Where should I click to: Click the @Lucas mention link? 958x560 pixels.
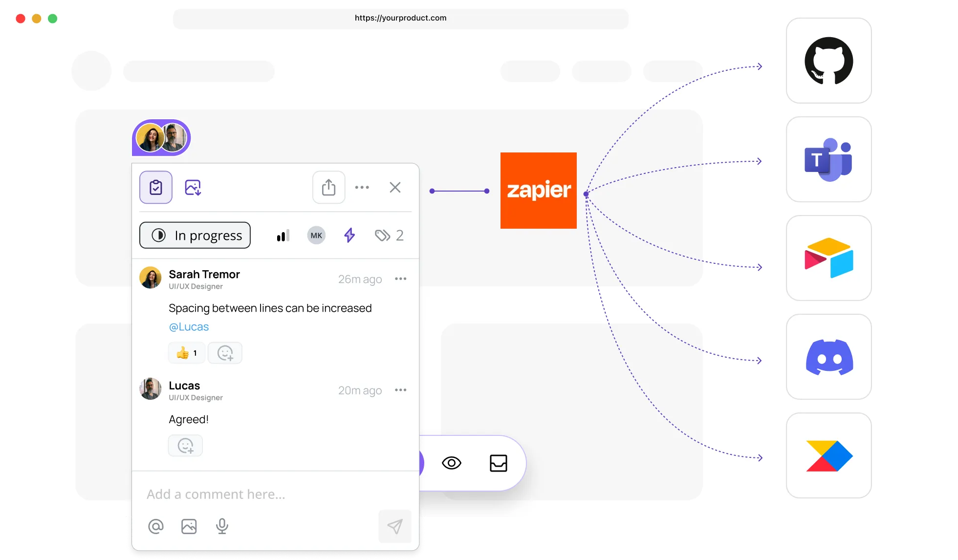click(x=189, y=326)
